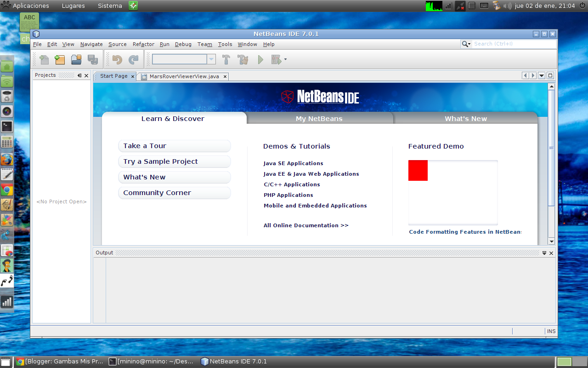The width and height of the screenshot is (588, 368).
Task: Show the opened documents list dropdown
Action: [x=542, y=75]
